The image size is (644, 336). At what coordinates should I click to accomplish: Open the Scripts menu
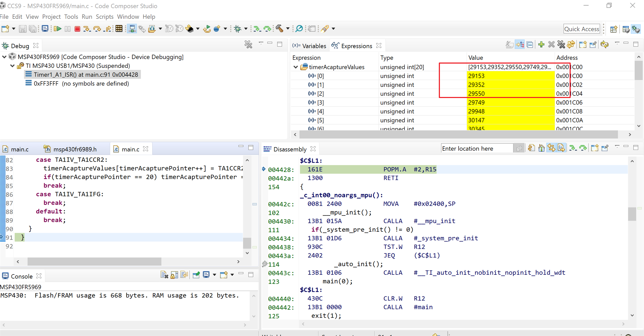[104, 17]
